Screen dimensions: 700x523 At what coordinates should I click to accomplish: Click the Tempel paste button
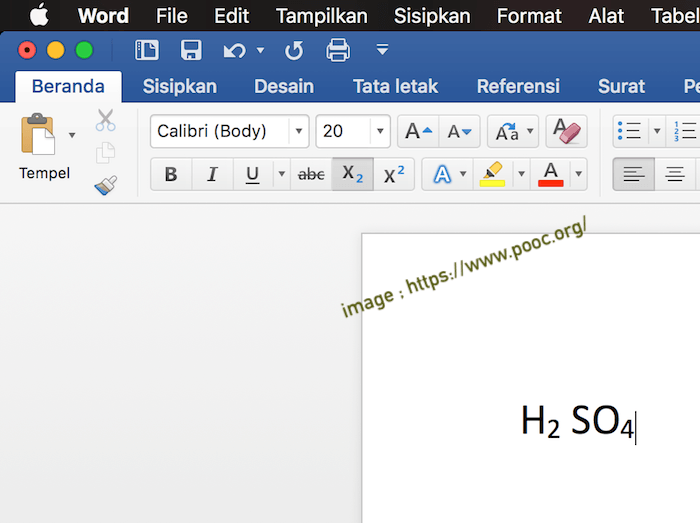tap(44, 146)
